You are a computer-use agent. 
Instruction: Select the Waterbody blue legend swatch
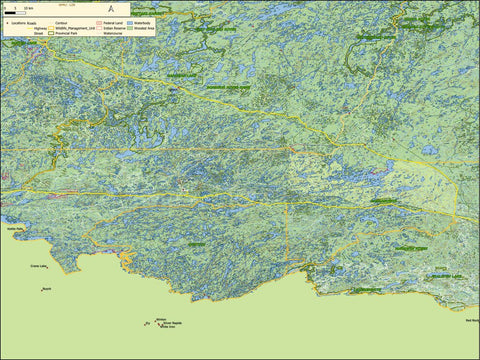click(130, 23)
